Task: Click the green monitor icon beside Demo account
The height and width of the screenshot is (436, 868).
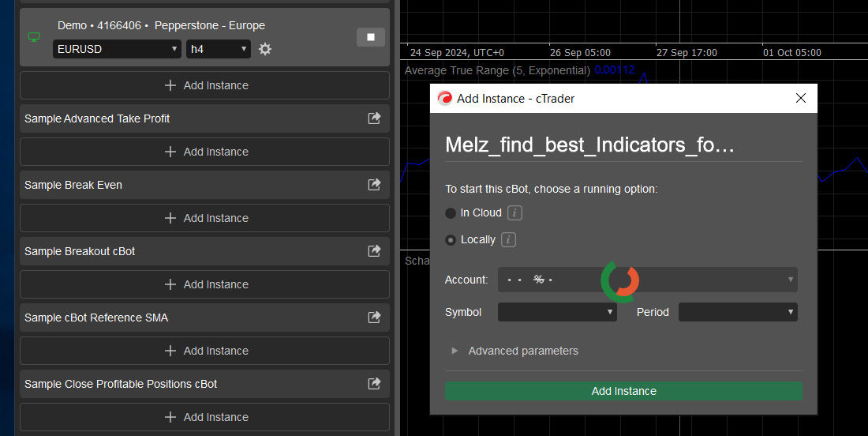Action: 34,38
